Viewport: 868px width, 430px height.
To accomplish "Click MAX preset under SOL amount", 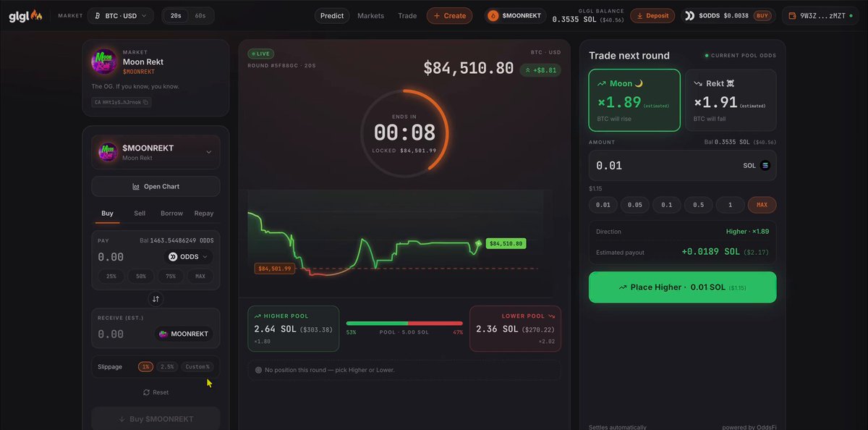I will [x=762, y=205].
